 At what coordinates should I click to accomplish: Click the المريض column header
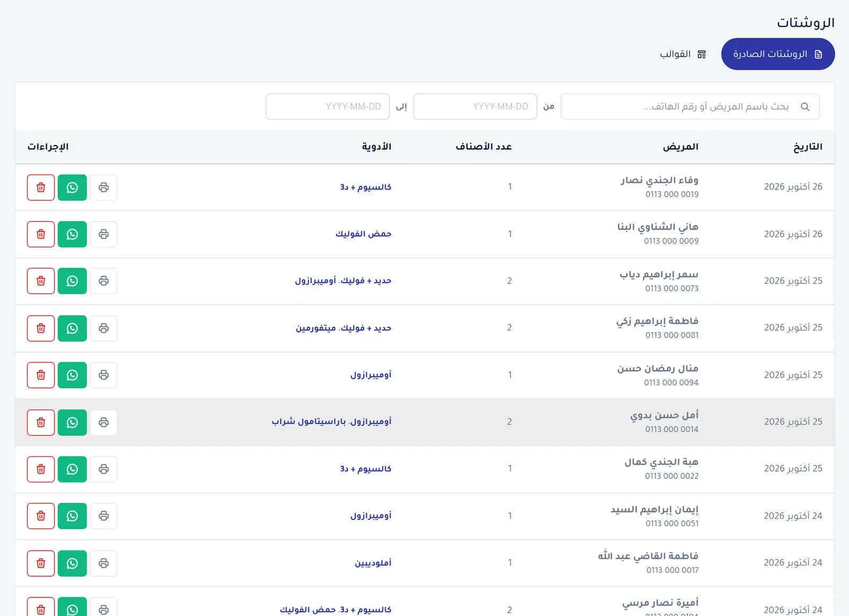click(680, 147)
